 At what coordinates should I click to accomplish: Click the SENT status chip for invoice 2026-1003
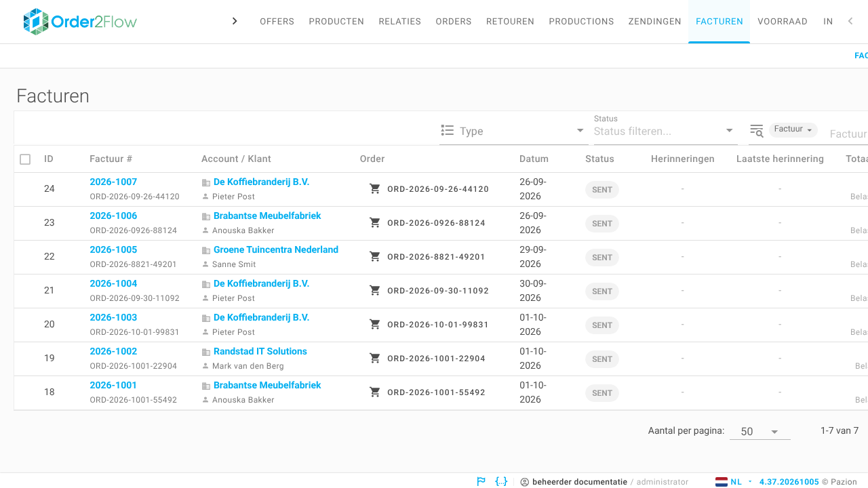click(602, 325)
